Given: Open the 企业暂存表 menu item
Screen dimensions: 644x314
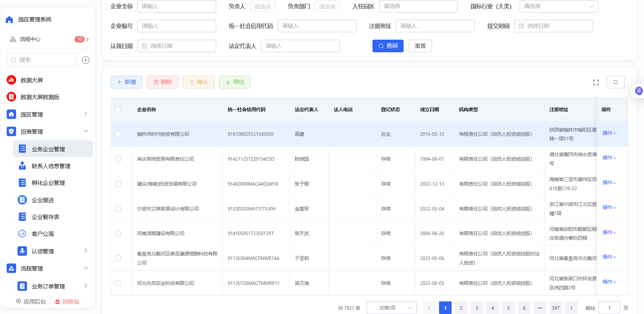Looking at the screenshot, I should [53, 217].
